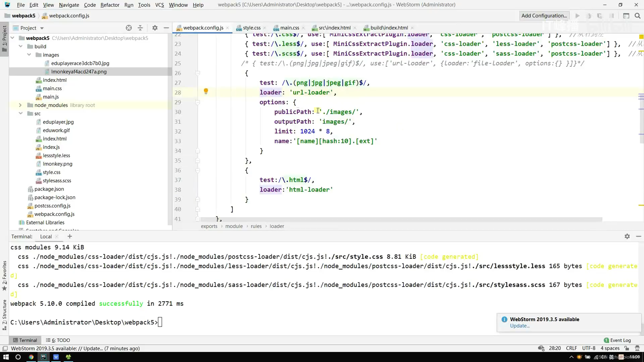Click the Debug bug icon in toolbar

click(x=589, y=16)
